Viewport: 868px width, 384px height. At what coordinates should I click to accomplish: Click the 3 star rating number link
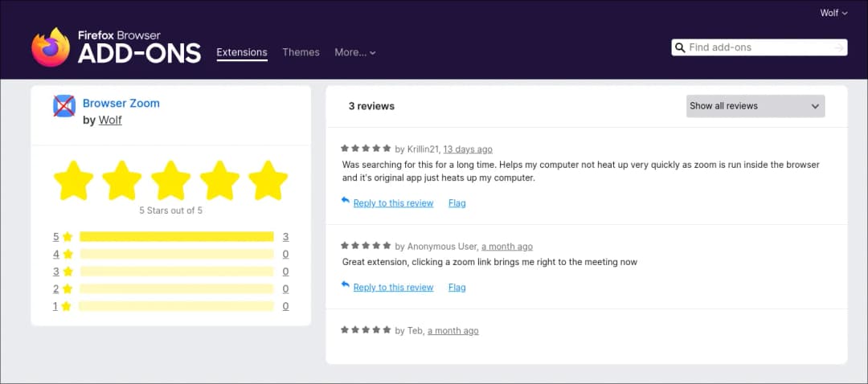click(x=56, y=272)
